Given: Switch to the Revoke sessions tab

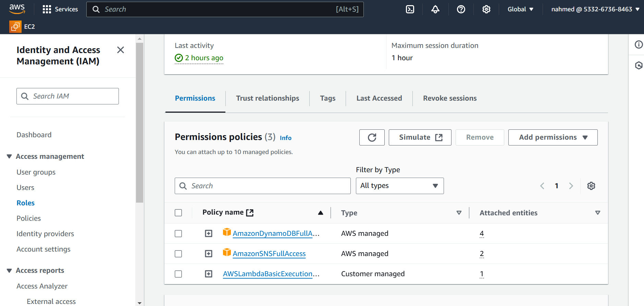Looking at the screenshot, I should point(450,98).
